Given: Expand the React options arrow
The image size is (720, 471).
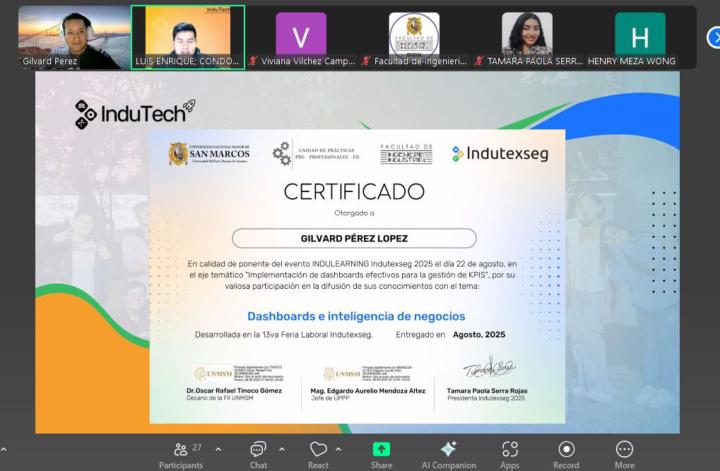Looking at the screenshot, I should point(338,449).
